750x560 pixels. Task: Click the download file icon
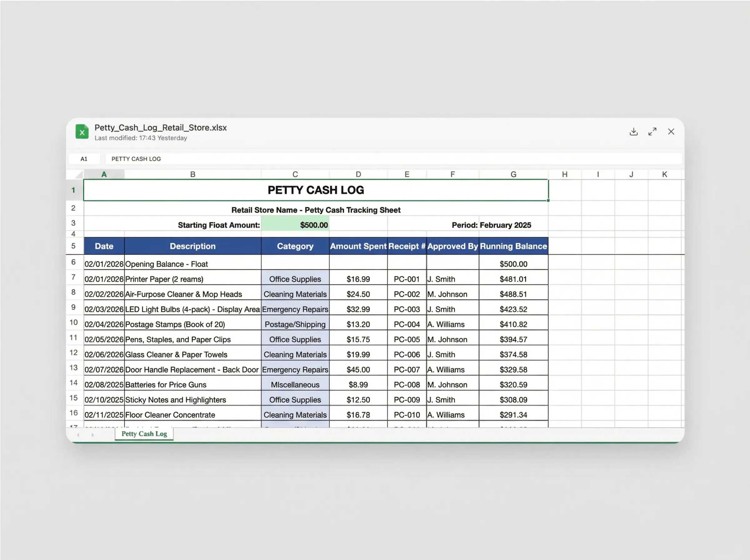[x=633, y=131]
